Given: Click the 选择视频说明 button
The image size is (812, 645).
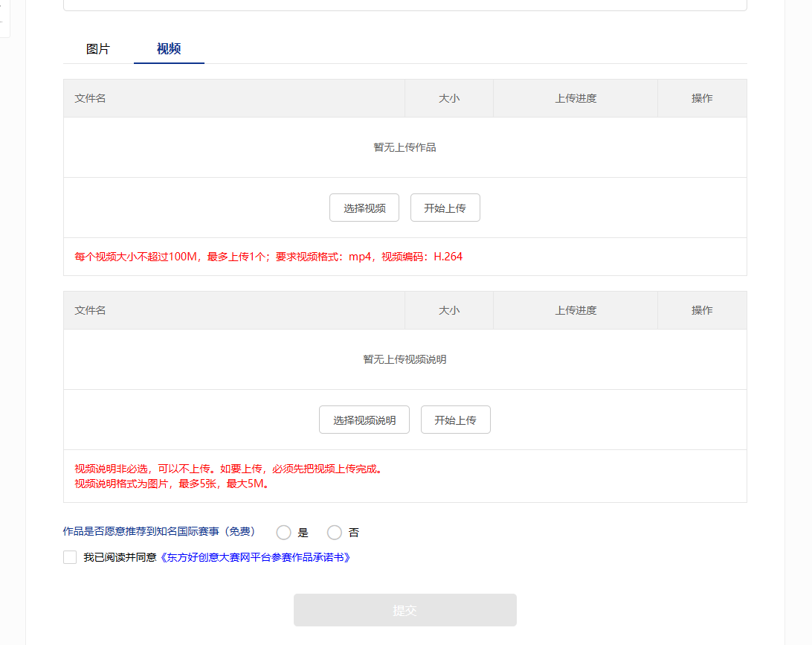Looking at the screenshot, I should [x=364, y=420].
